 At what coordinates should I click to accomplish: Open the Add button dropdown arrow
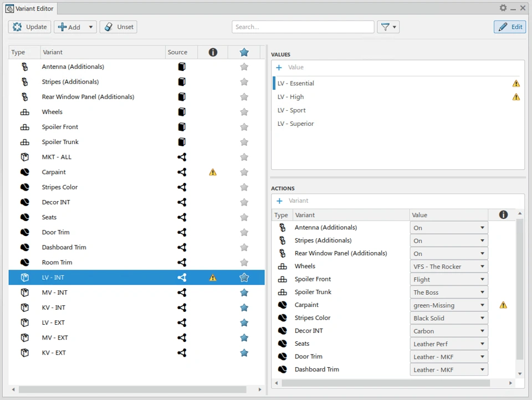(x=91, y=27)
